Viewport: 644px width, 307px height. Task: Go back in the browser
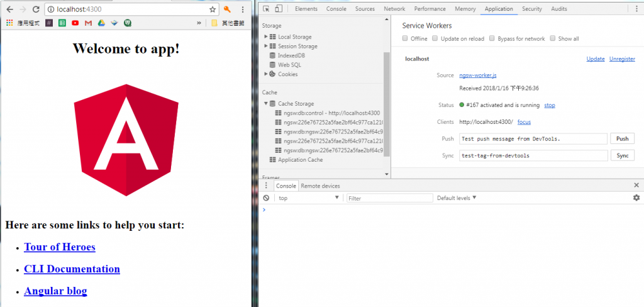coord(10,9)
